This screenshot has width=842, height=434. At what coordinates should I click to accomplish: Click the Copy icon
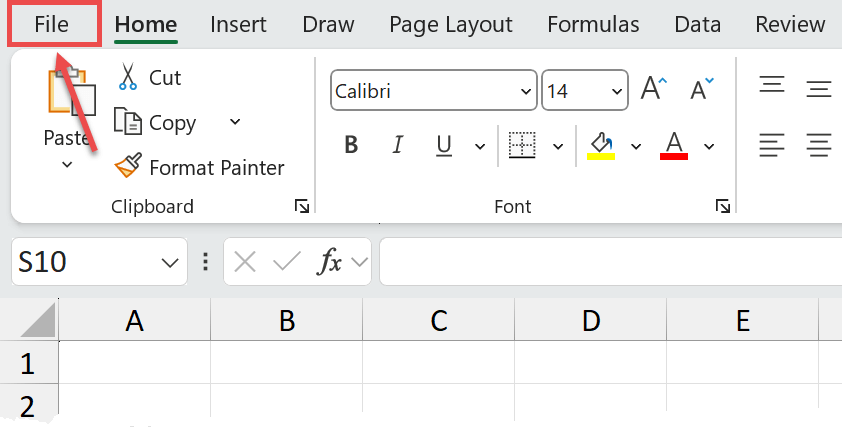(x=128, y=122)
